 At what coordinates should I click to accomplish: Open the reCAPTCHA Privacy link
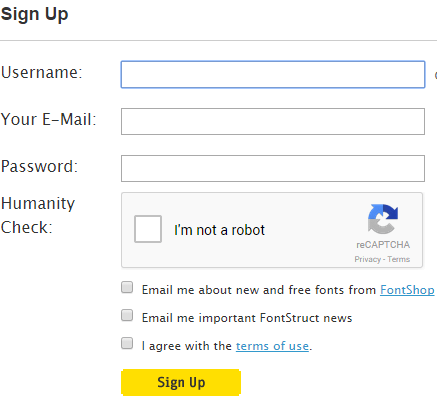pyautogui.click(x=368, y=259)
